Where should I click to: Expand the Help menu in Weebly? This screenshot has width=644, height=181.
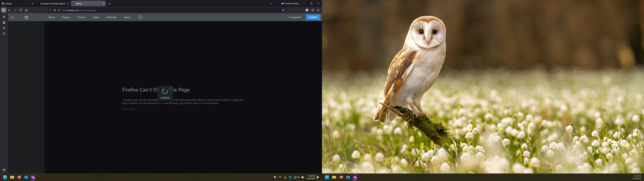(128, 17)
